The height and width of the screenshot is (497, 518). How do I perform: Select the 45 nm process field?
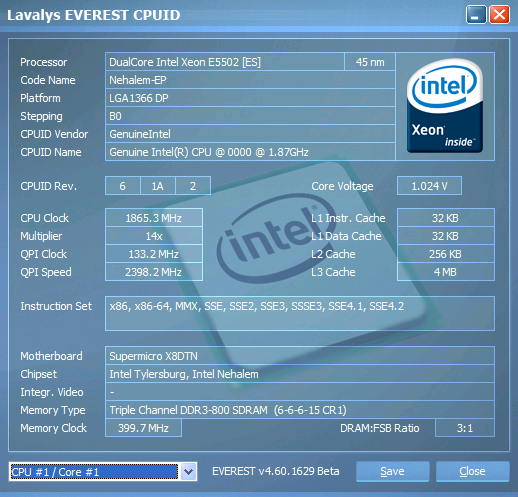click(x=370, y=62)
